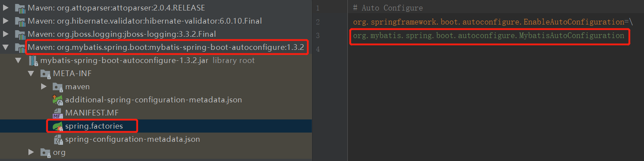
Task: Click the additional-spring-configuration-metadata.json file icon
Action: click(x=58, y=100)
